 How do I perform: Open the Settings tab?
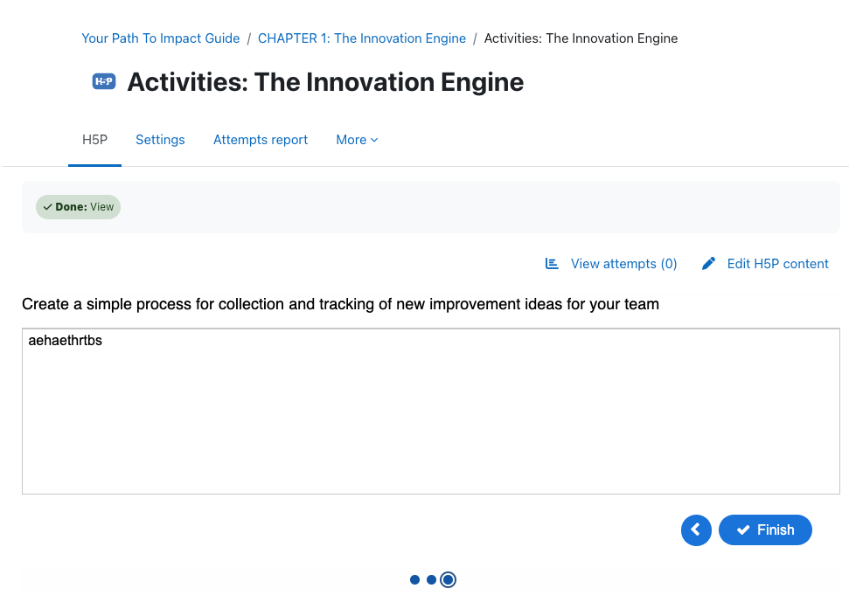coord(160,140)
